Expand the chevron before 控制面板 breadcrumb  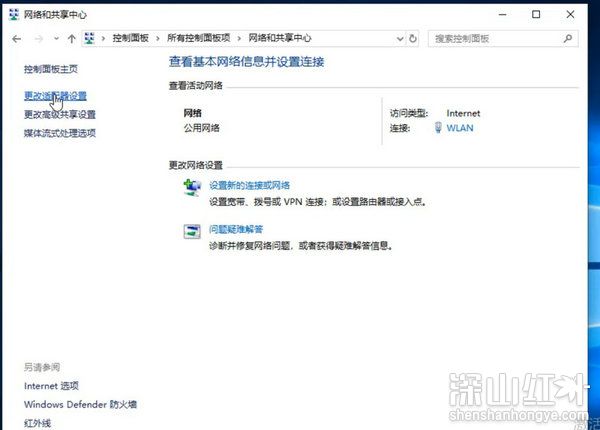pos(103,38)
